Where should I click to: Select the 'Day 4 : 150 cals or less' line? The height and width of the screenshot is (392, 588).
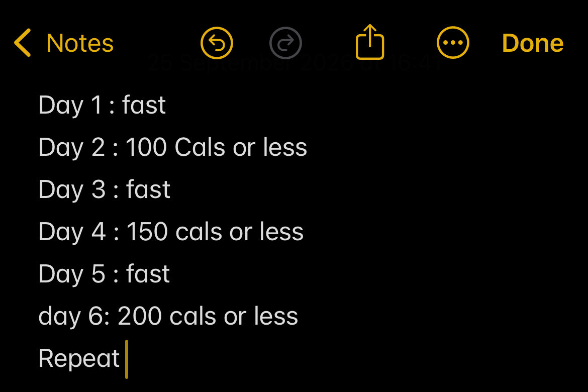click(171, 232)
